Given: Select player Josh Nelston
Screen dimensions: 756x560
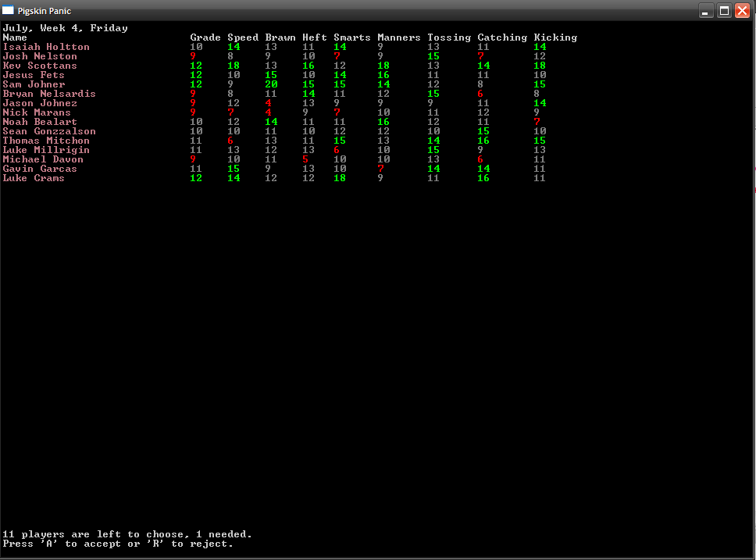Looking at the screenshot, I should [40, 56].
